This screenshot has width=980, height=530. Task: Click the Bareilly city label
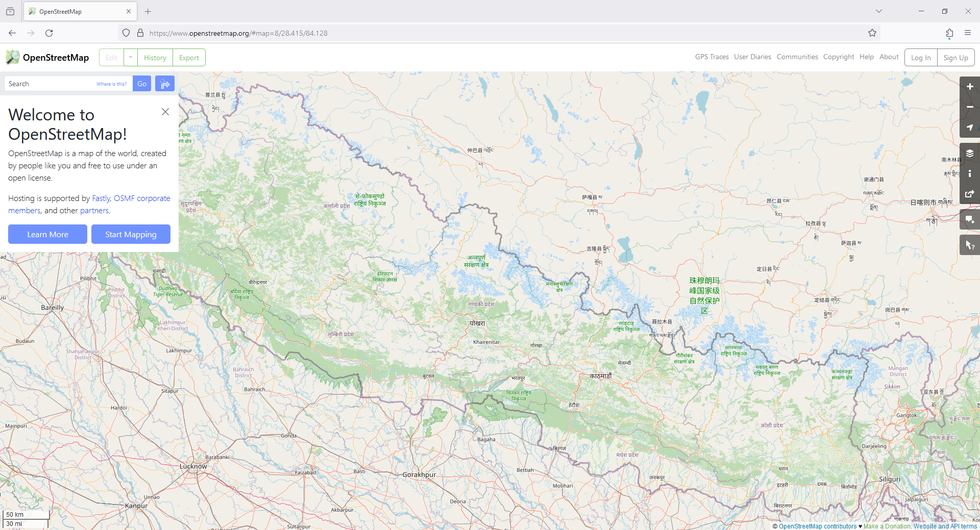[53, 308]
